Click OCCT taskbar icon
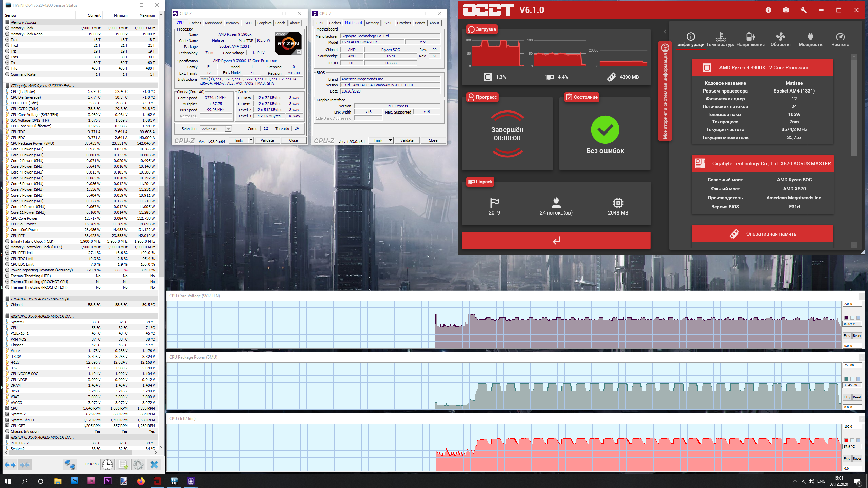The height and width of the screenshot is (488, 868). point(158,481)
